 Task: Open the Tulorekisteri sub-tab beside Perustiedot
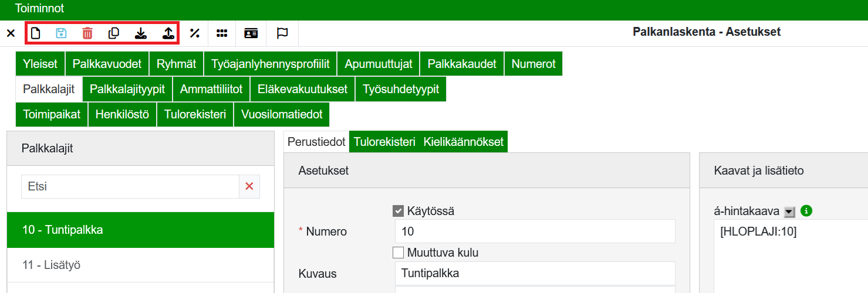(384, 142)
